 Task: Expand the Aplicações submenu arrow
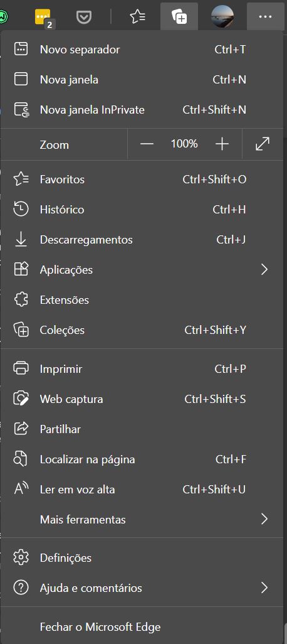pos(264,269)
